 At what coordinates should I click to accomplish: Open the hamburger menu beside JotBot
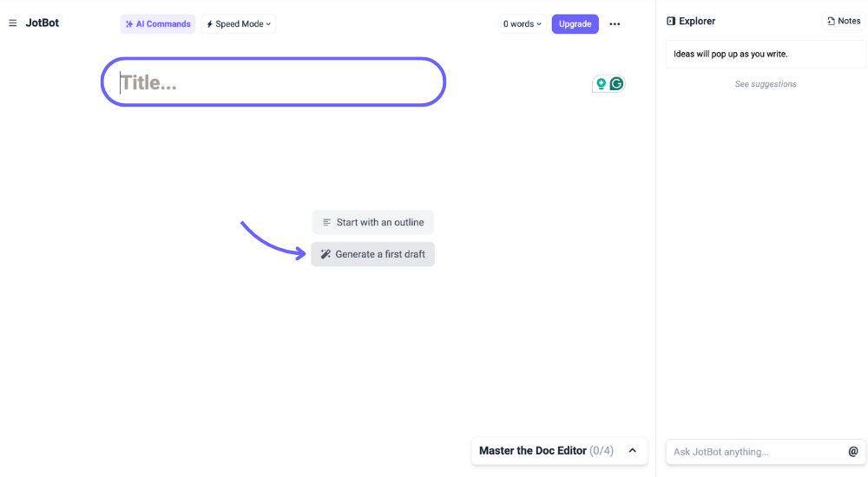pyautogui.click(x=13, y=23)
